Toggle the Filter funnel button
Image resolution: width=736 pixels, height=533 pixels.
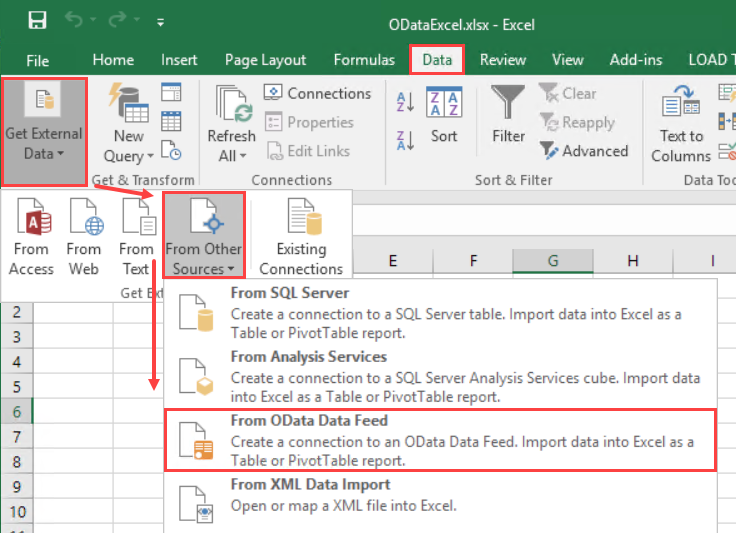tap(508, 114)
